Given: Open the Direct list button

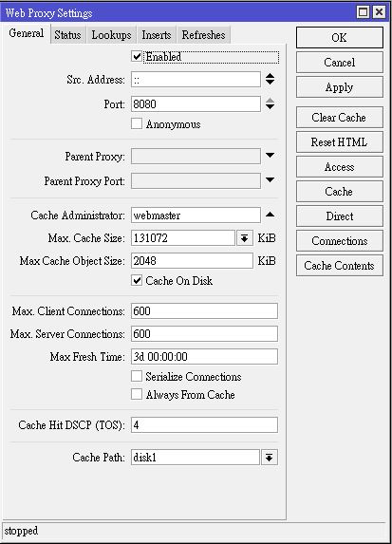Looking at the screenshot, I should 340,216.
